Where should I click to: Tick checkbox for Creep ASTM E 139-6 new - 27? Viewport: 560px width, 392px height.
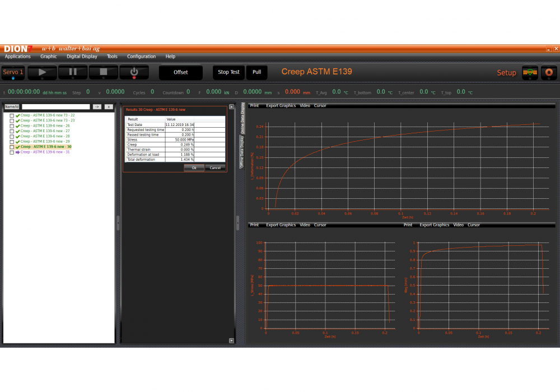12,132
